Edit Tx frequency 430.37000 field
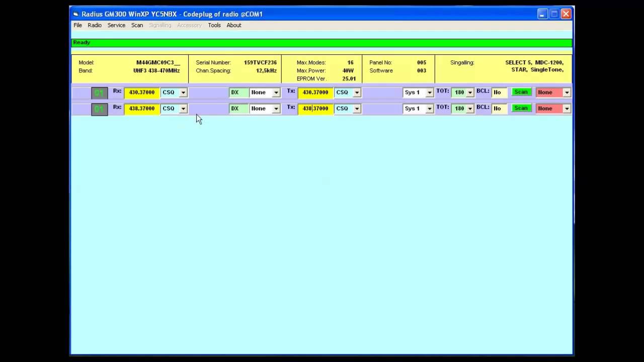 [x=315, y=93]
